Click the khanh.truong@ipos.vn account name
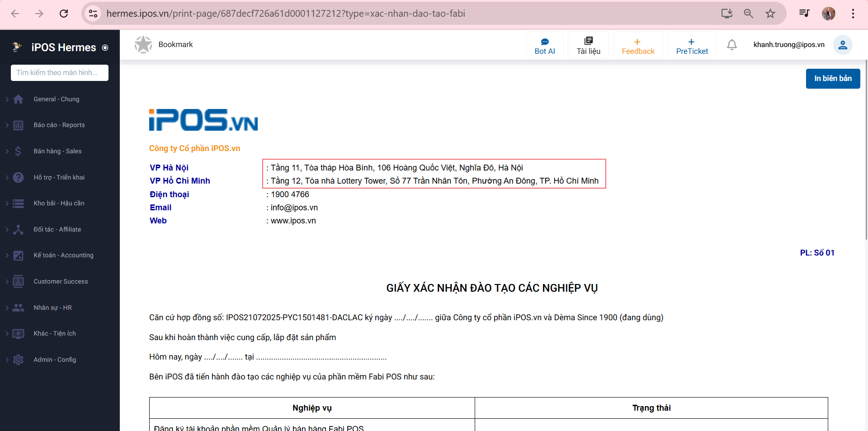 coord(789,45)
